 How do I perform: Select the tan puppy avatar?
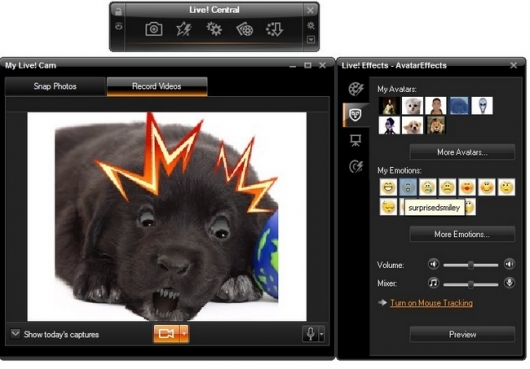[x=412, y=125]
